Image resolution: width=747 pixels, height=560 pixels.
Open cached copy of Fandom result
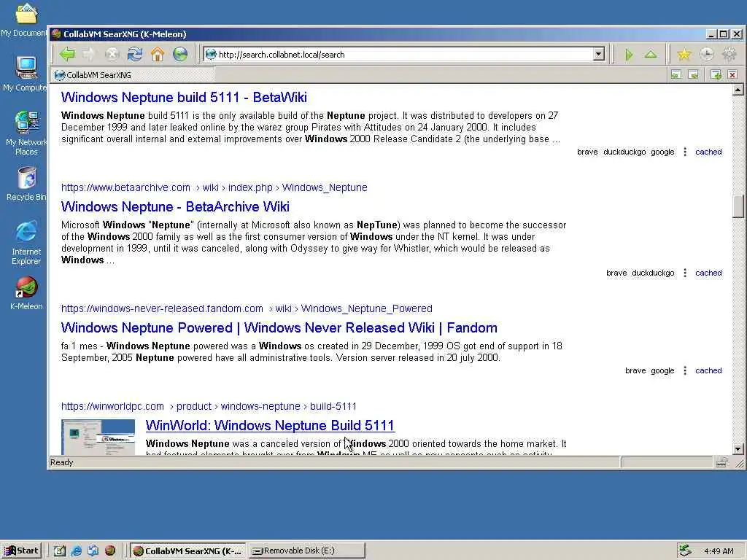point(708,370)
